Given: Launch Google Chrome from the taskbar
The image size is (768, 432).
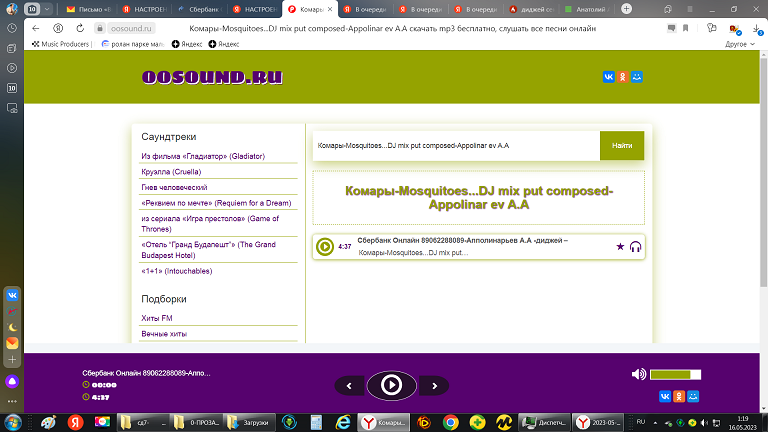Looking at the screenshot, I should pos(450,422).
